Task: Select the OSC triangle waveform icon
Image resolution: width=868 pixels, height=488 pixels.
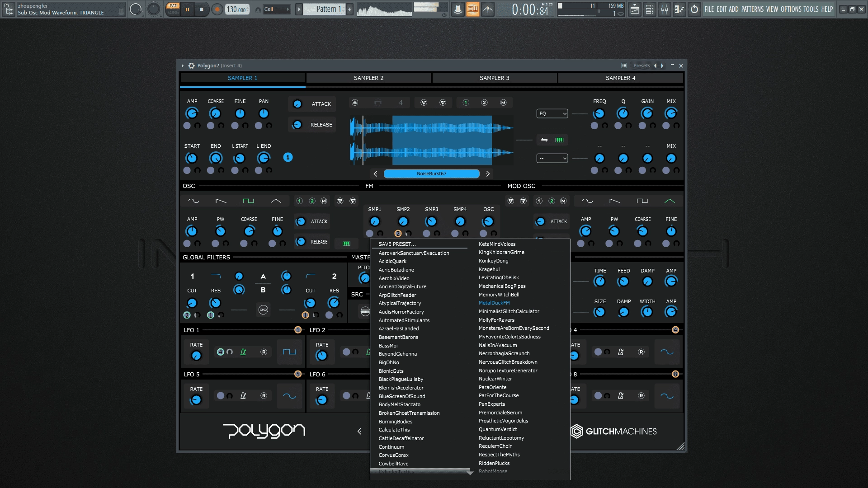Action: click(276, 201)
